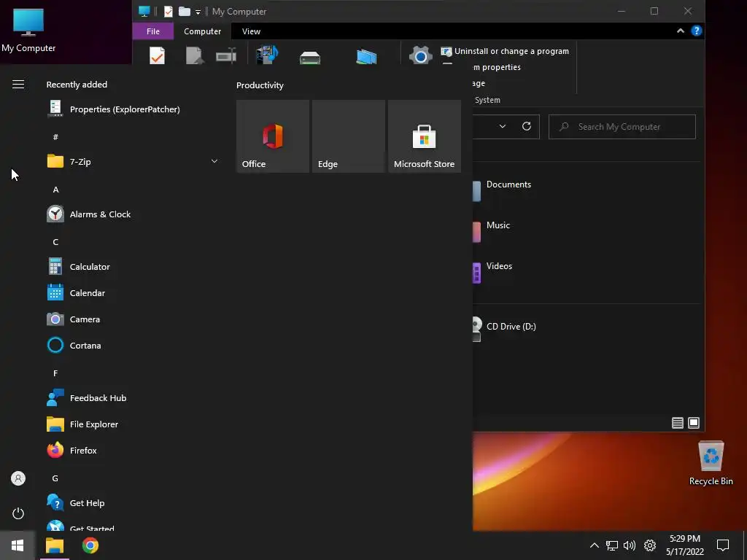Expand the 7-Zip folder chevron
The width and height of the screenshot is (747, 560).
[x=214, y=161]
